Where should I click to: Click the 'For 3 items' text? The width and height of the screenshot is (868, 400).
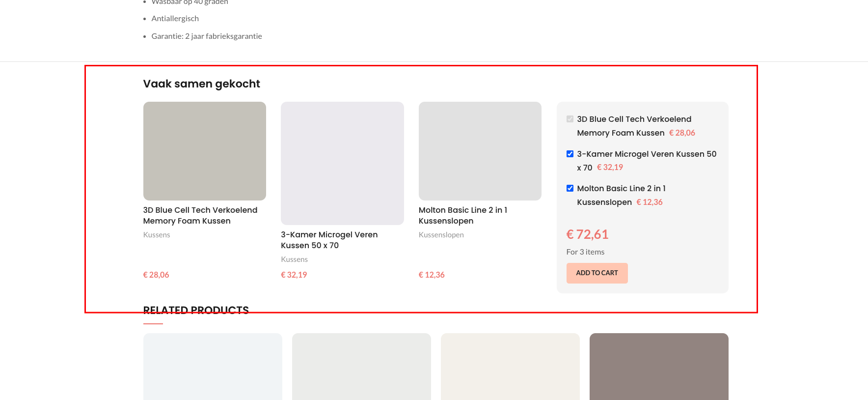coord(585,252)
